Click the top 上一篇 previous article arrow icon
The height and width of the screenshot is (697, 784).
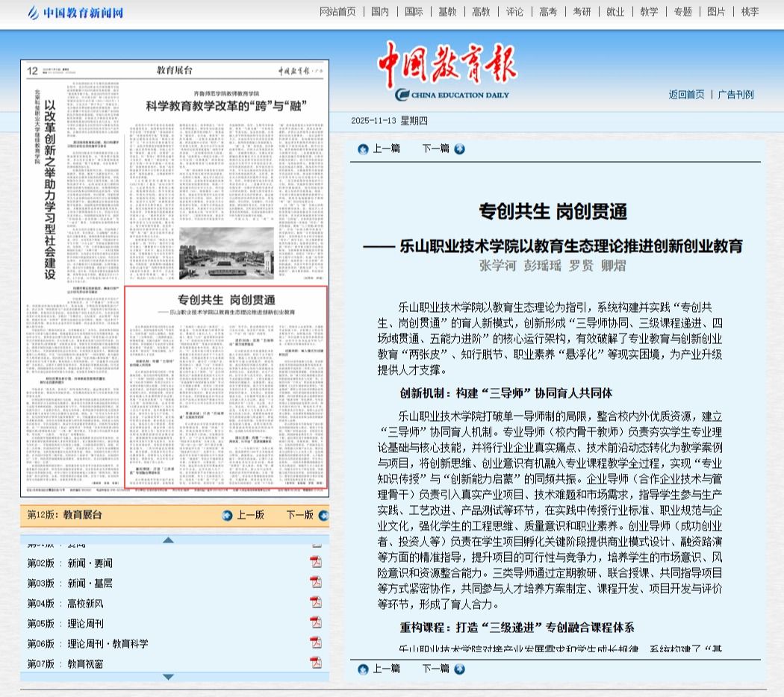363,149
